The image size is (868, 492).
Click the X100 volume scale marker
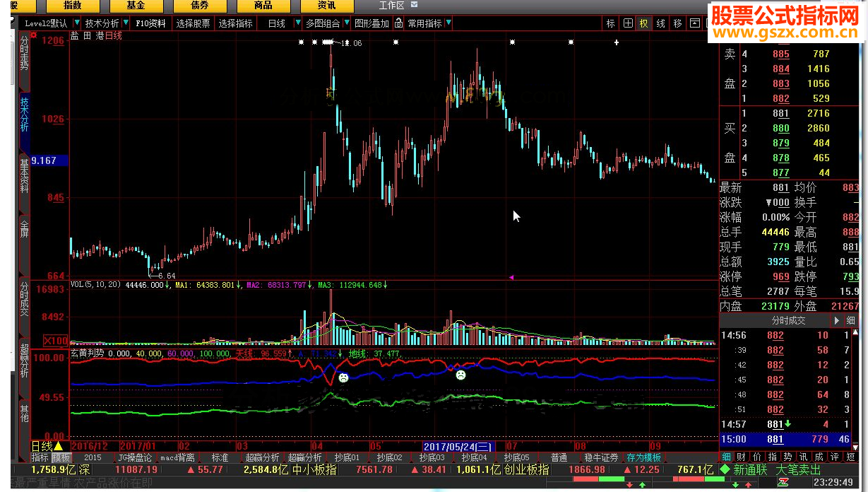[x=56, y=341]
